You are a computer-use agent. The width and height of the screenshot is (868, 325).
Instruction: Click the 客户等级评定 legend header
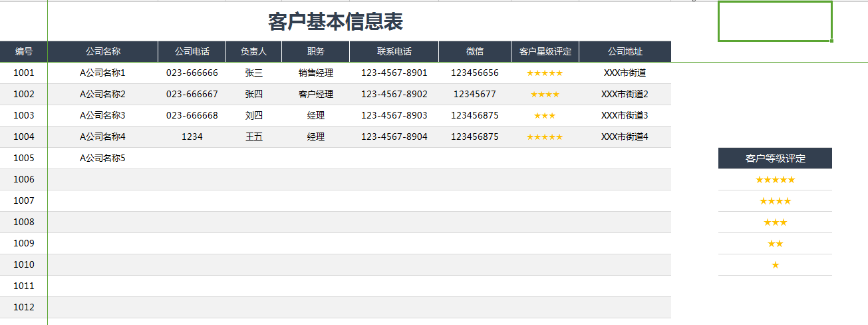tap(775, 159)
